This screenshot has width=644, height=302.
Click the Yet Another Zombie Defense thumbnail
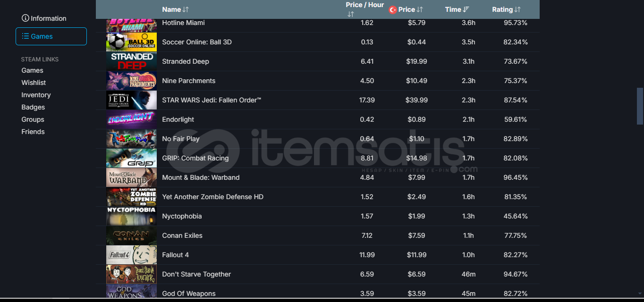131,197
